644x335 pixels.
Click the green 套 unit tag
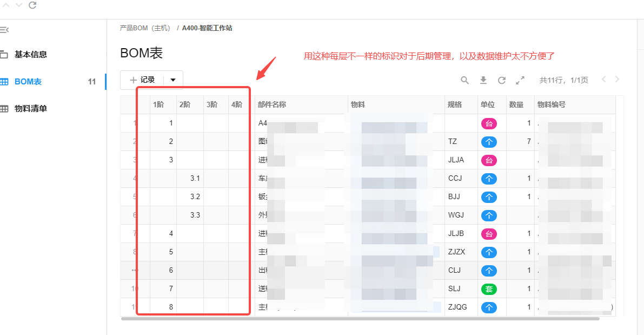pos(489,288)
